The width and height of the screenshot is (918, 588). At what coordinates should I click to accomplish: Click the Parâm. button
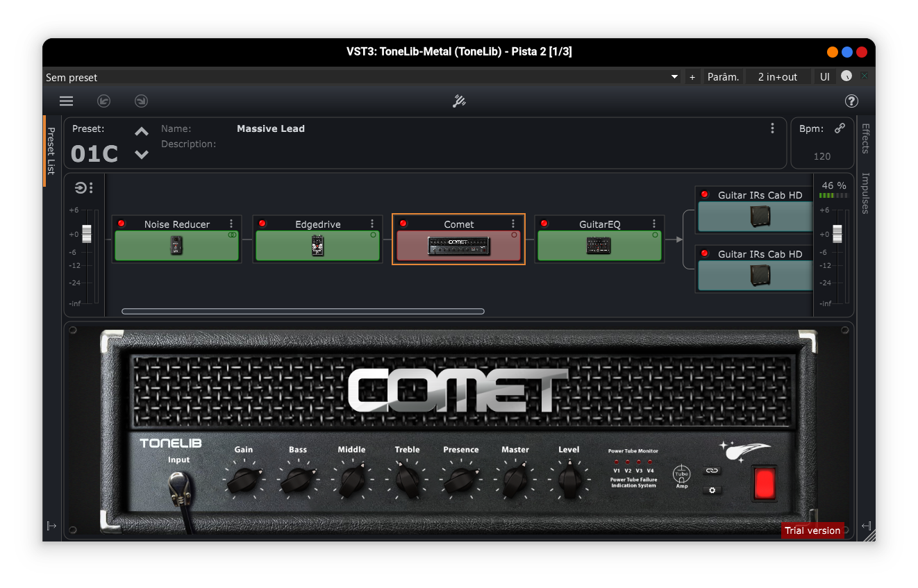[x=723, y=77]
